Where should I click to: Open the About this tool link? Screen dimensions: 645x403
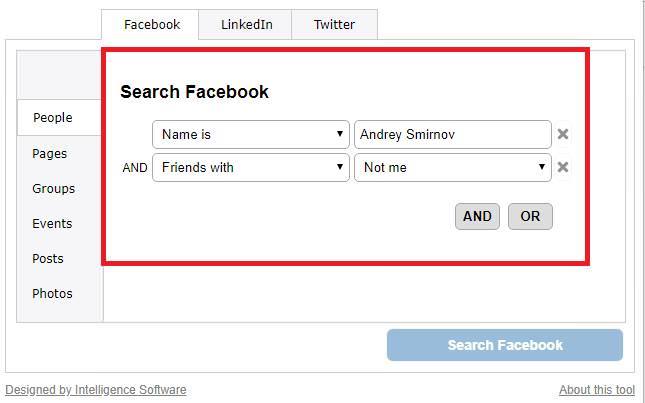point(597,389)
